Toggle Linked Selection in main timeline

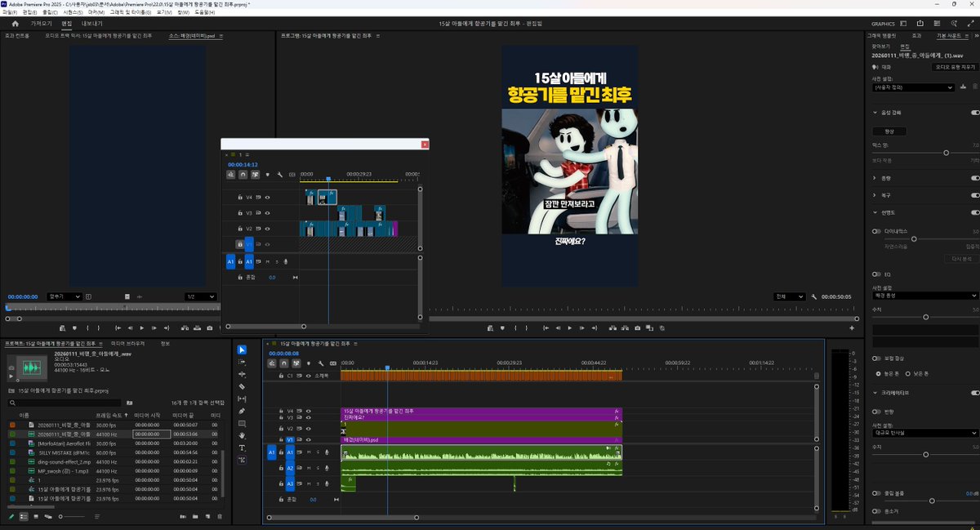pyautogui.click(x=296, y=363)
